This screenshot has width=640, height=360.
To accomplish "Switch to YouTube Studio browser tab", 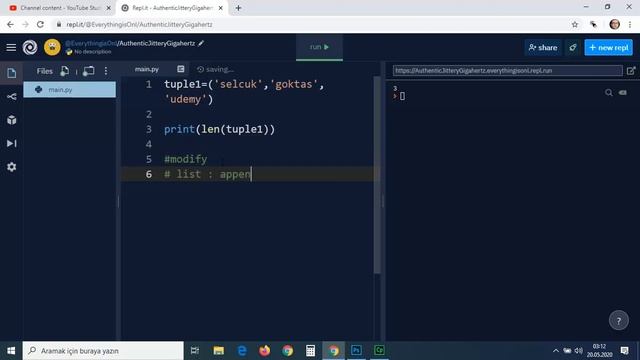I will point(60,8).
